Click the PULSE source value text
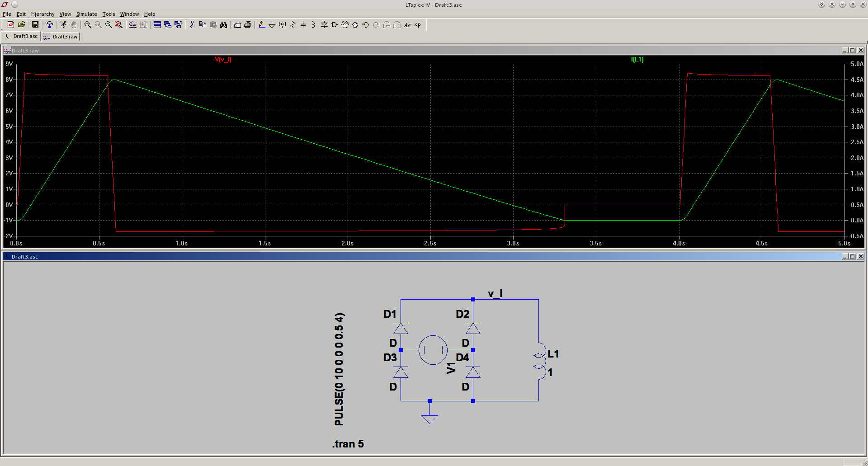 coord(339,369)
